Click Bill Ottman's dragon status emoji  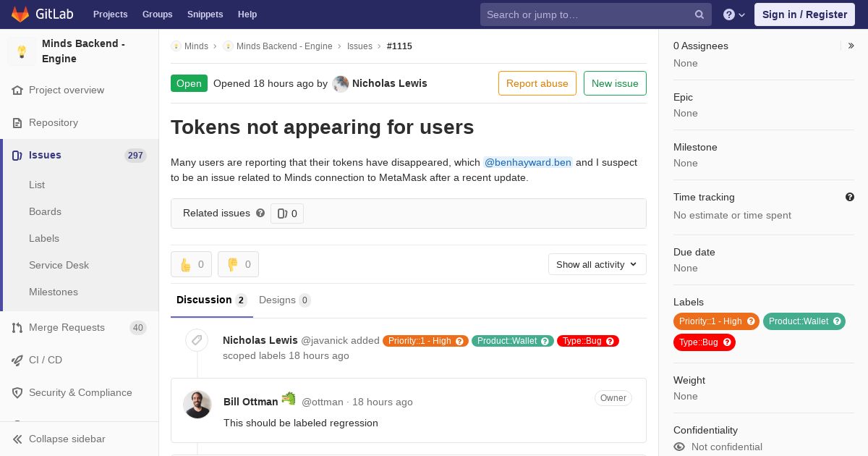289,399
